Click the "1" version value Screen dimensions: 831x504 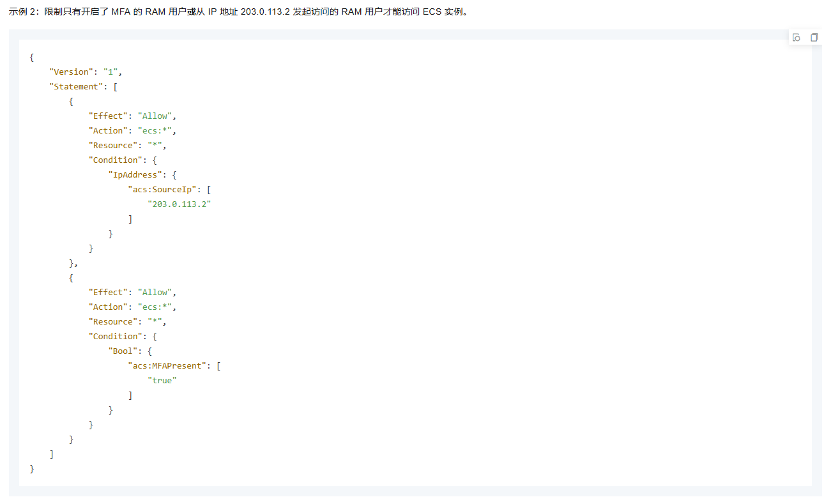110,72
